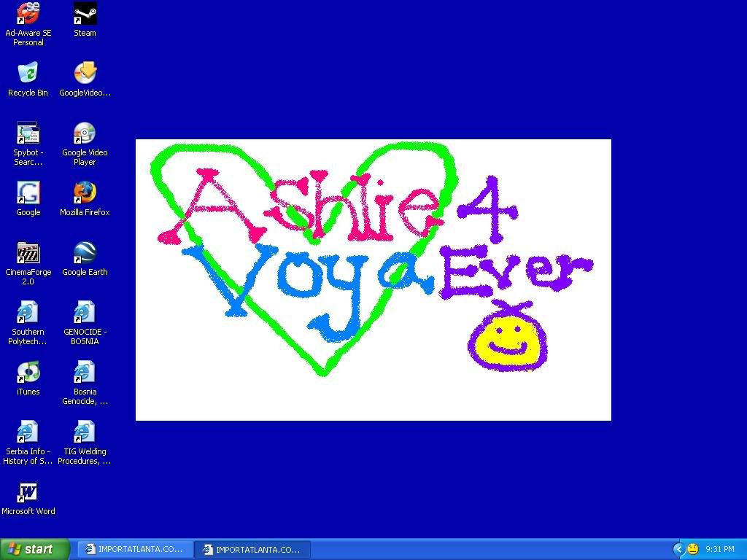Screen dimensions: 747x560
Task: Open the Recycle Bin
Action: click(28, 74)
